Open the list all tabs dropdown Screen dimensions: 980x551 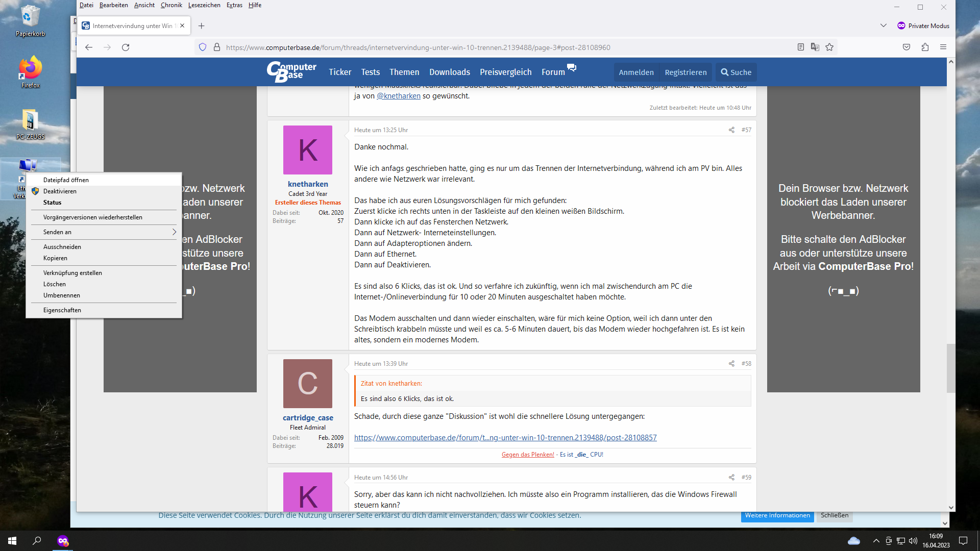pos(884,26)
